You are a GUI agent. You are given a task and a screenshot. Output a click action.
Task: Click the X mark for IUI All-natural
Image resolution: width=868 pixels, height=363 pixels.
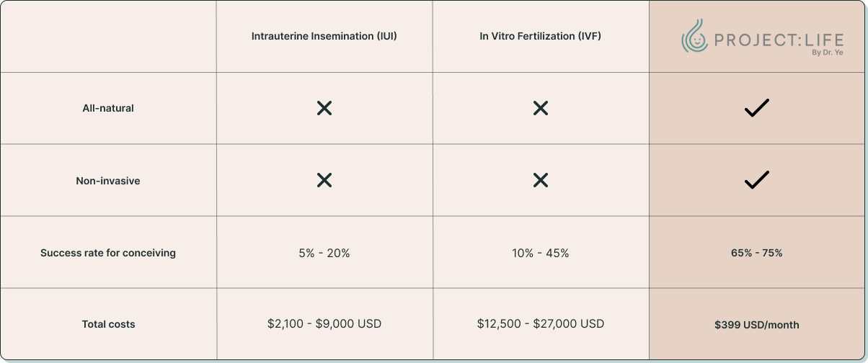324,108
